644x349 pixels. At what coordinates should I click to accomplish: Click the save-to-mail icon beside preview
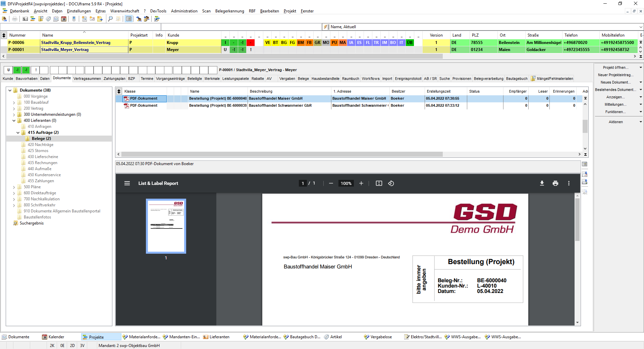click(585, 174)
